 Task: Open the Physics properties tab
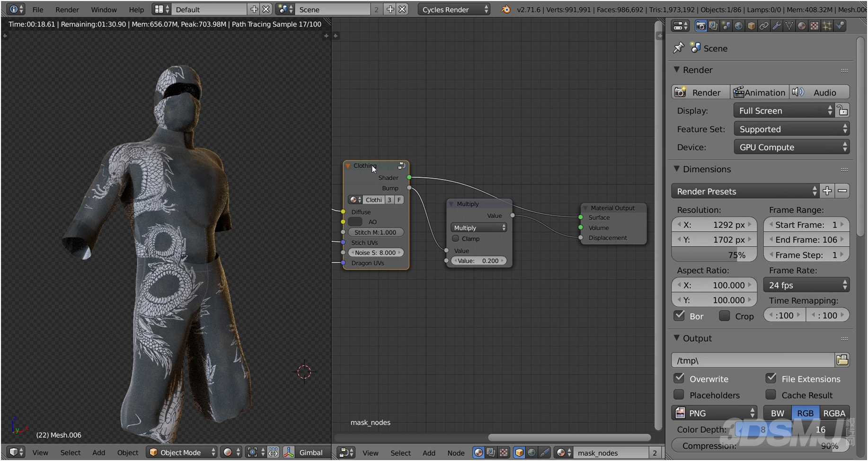tap(840, 26)
